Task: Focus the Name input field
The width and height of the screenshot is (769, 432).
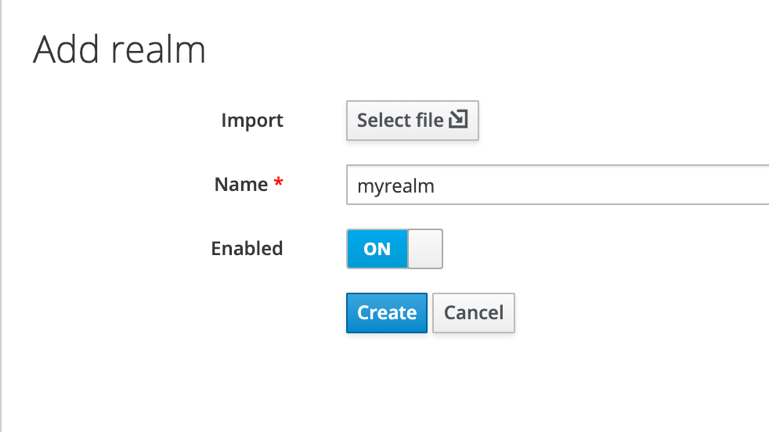Action: coord(558,185)
